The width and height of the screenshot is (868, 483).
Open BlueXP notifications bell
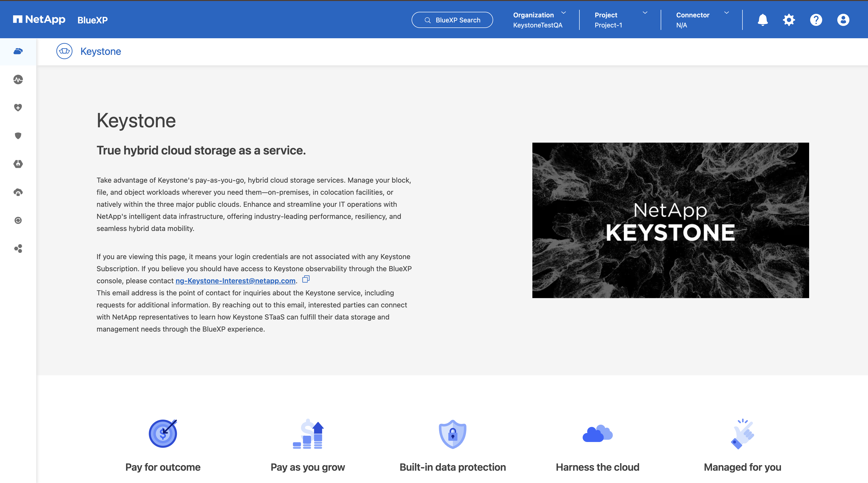click(763, 20)
